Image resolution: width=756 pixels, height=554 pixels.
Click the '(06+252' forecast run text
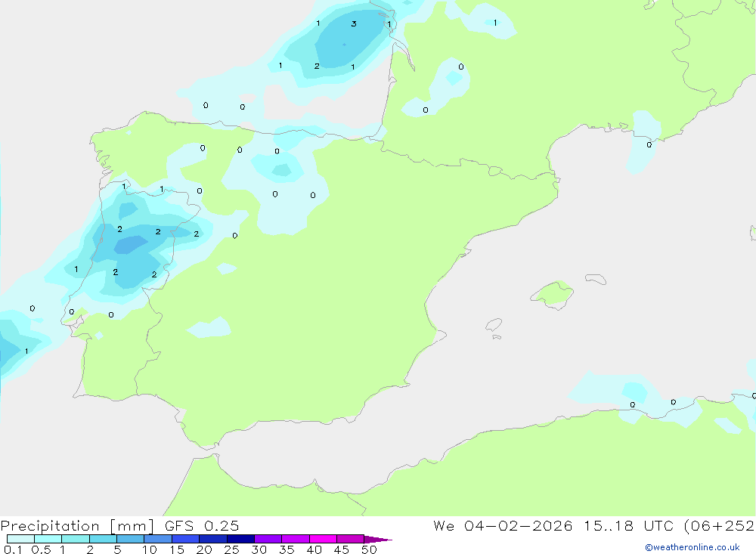pos(719,526)
